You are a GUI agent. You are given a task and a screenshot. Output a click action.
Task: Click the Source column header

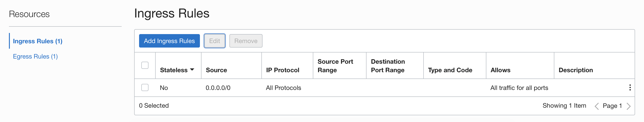pos(216,70)
